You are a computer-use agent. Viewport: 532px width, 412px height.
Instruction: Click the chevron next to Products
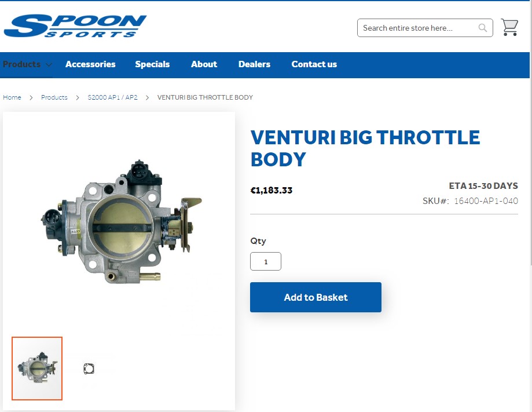[x=49, y=64]
